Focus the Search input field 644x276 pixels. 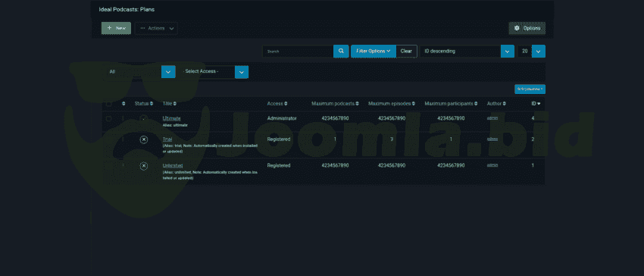click(x=298, y=52)
